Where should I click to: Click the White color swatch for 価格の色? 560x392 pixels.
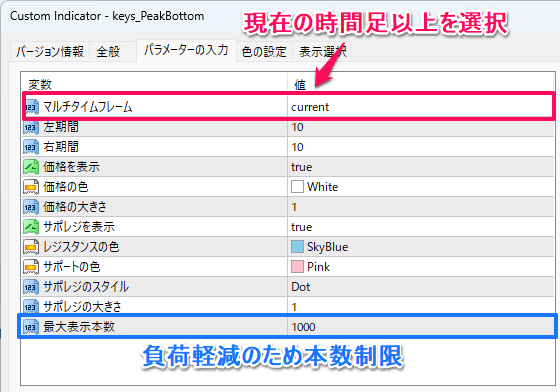coord(297,187)
